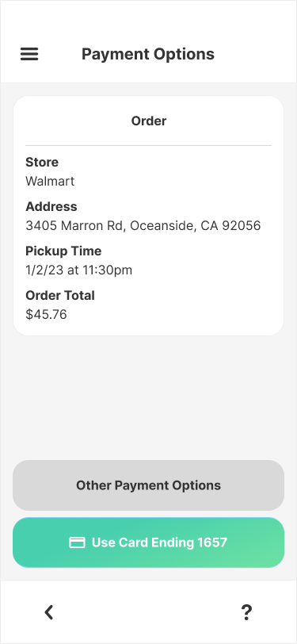Pay with Use Card Ending 1657
Image resolution: width=297 pixels, height=644 pixels.
[x=149, y=542]
